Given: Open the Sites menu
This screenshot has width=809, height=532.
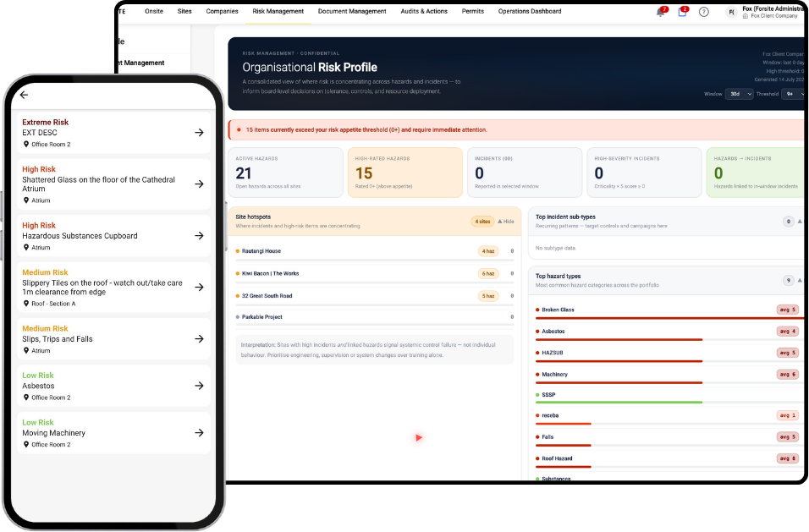Looking at the screenshot, I should click(184, 11).
